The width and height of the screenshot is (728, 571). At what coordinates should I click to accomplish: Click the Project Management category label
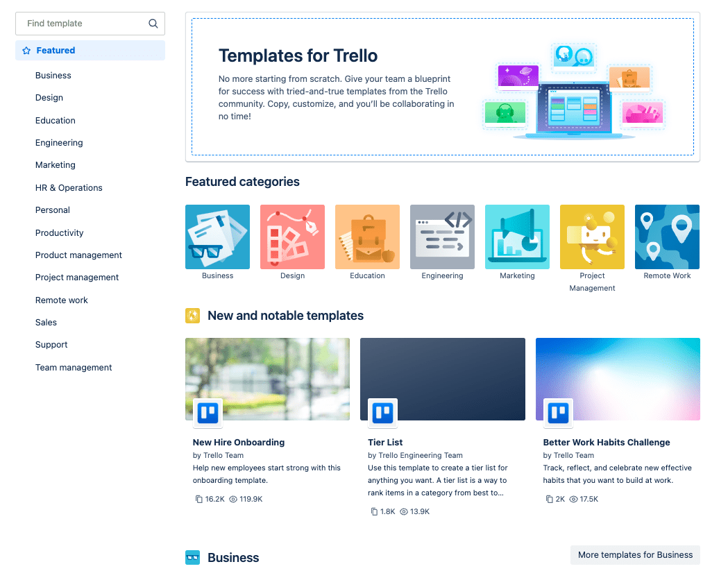[x=592, y=282]
